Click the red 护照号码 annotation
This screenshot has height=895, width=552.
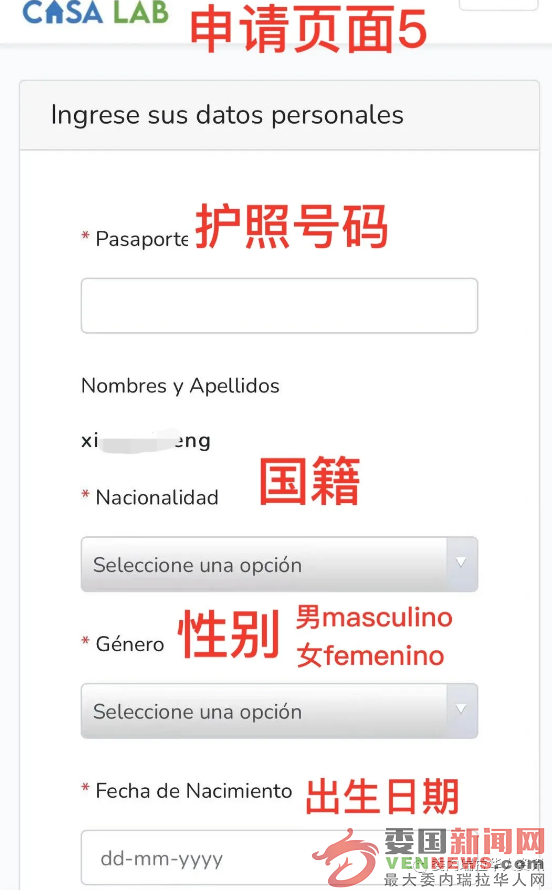point(292,227)
